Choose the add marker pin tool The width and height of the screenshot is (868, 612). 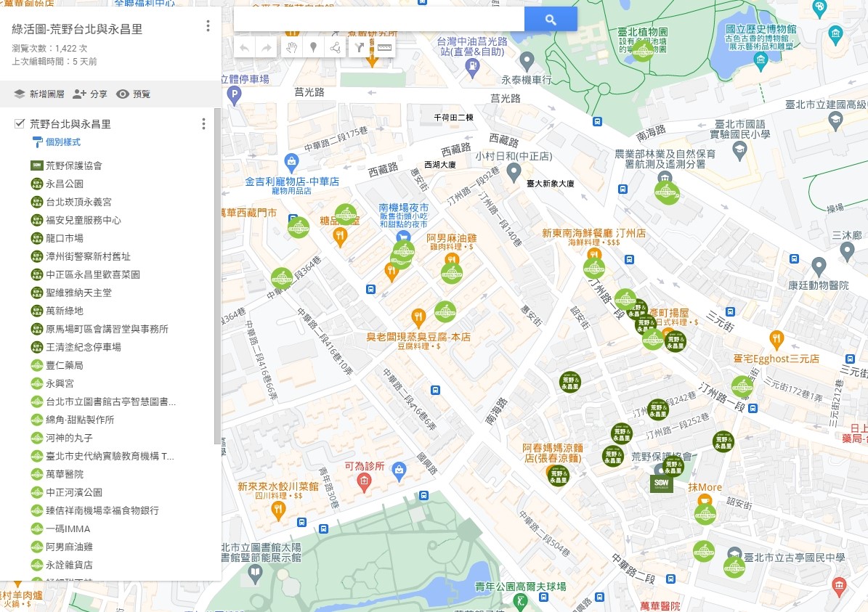pos(313,48)
